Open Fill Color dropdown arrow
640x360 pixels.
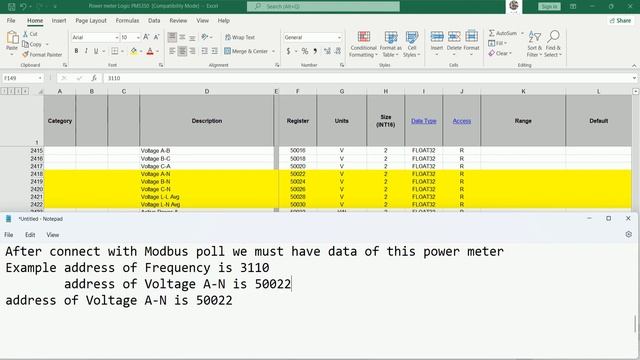click(x=141, y=51)
